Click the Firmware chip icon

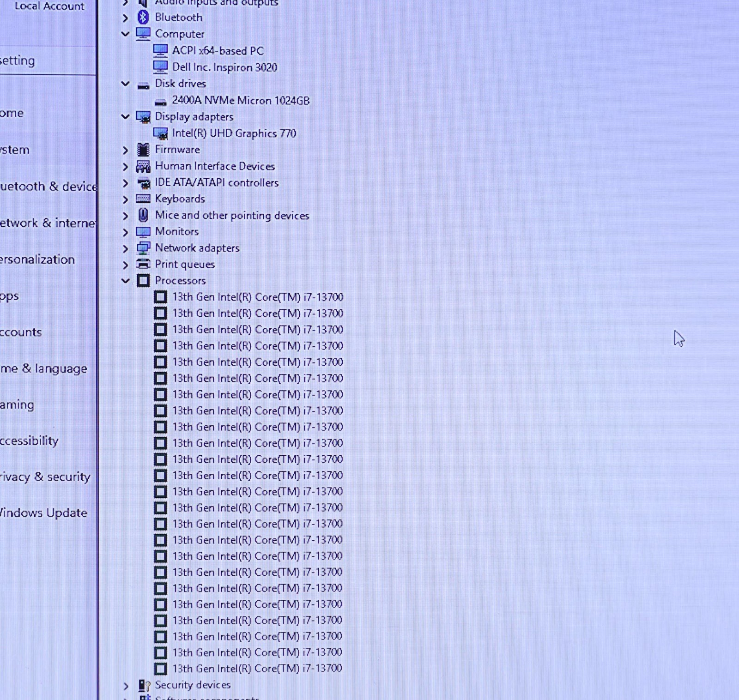(143, 150)
